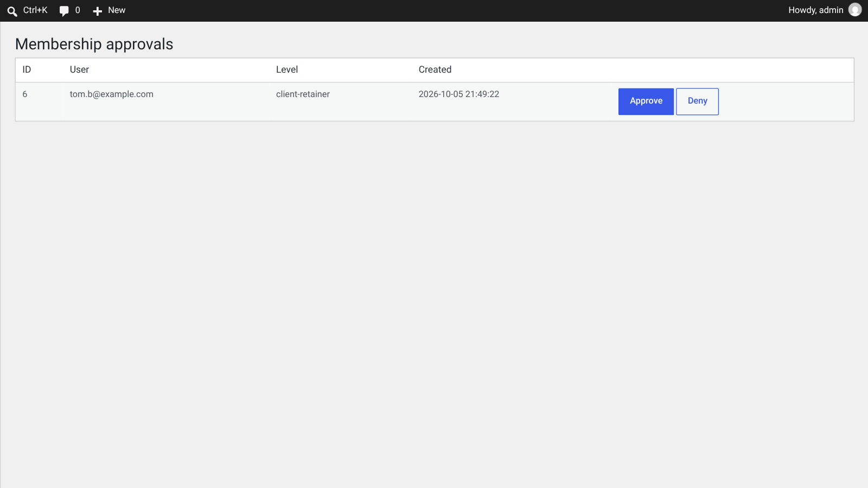The width and height of the screenshot is (868, 488).
Task: Click the Level column header
Action: tap(287, 69)
